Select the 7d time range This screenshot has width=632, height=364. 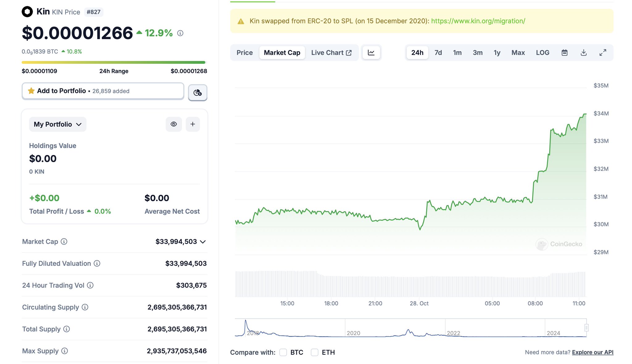click(x=438, y=53)
